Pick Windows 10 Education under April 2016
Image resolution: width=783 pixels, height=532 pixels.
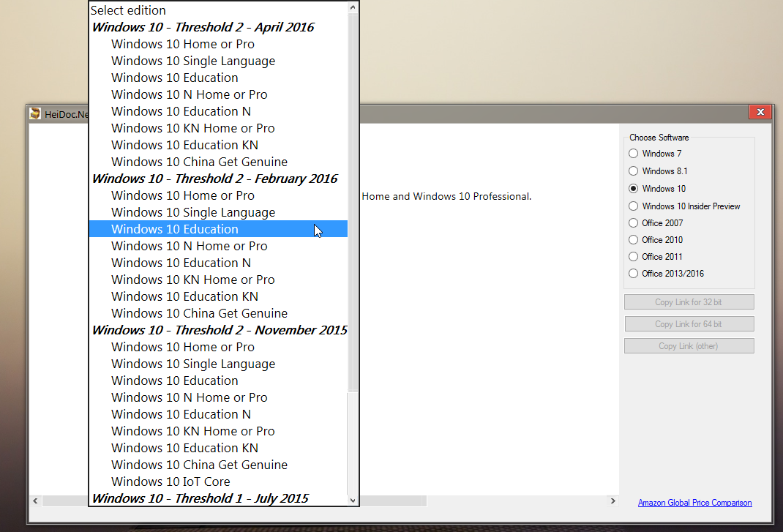[x=218, y=78]
